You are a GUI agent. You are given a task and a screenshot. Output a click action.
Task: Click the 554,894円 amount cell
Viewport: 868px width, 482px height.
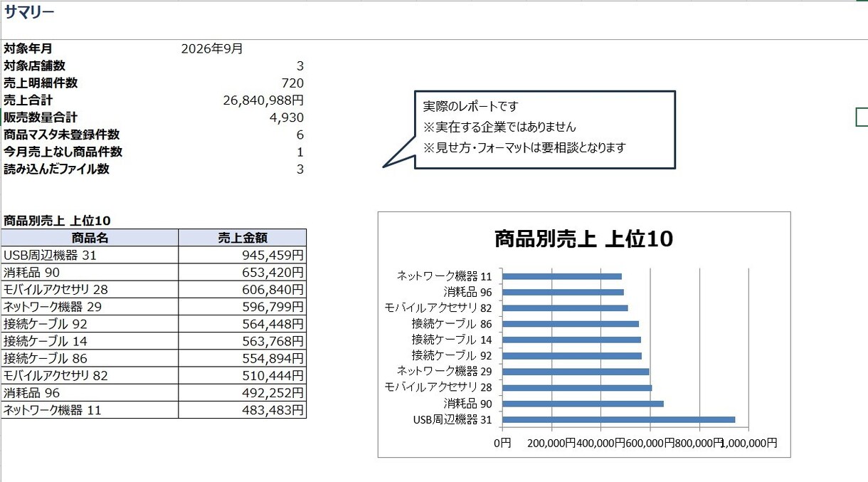click(x=243, y=358)
